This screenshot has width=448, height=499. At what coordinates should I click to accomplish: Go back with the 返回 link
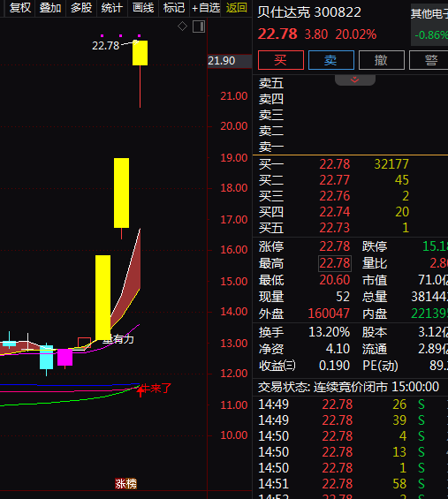click(x=237, y=8)
